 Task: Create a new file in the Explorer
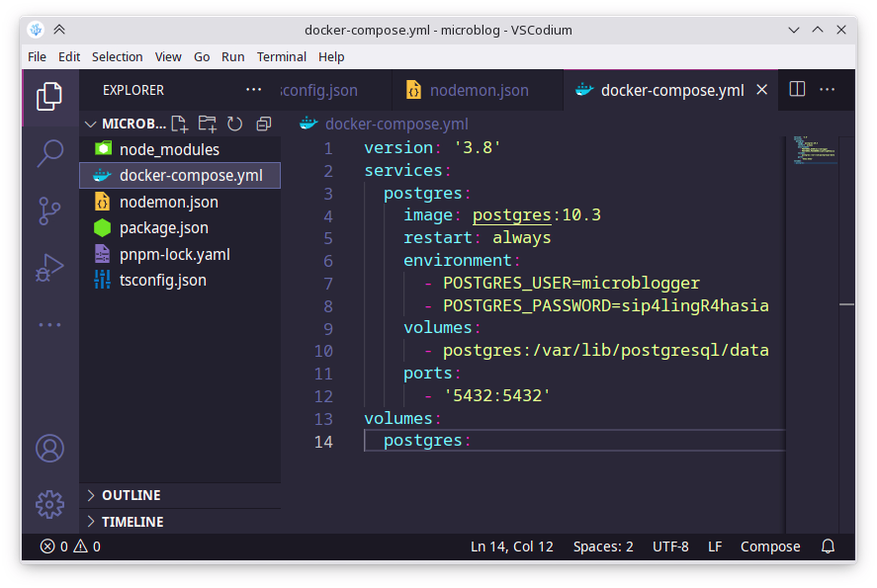point(180,124)
